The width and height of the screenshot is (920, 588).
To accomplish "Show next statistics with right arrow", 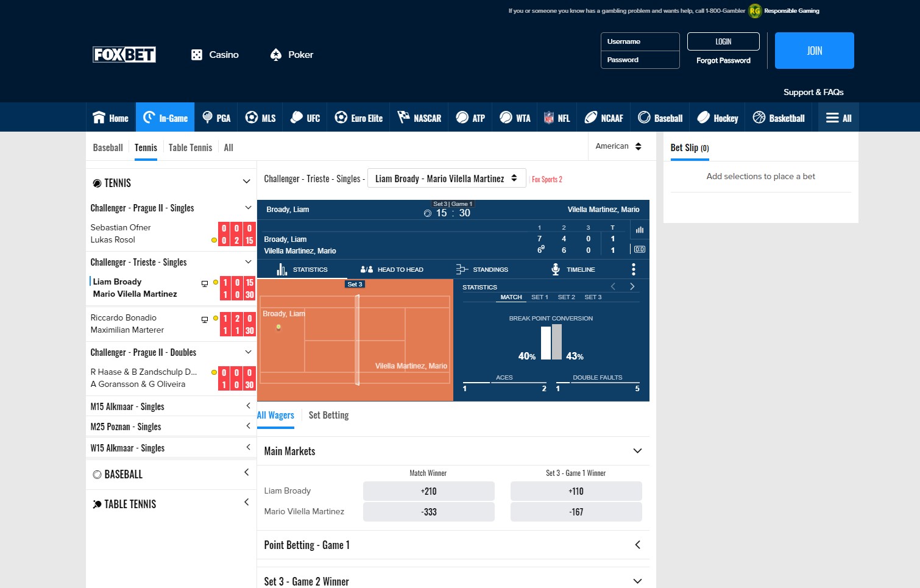I will [632, 286].
